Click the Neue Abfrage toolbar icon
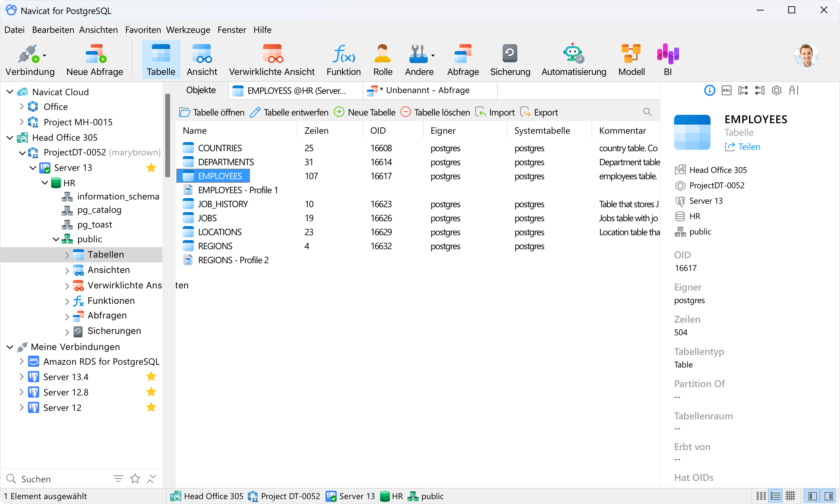840x504 pixels. (x=95, y=60)
